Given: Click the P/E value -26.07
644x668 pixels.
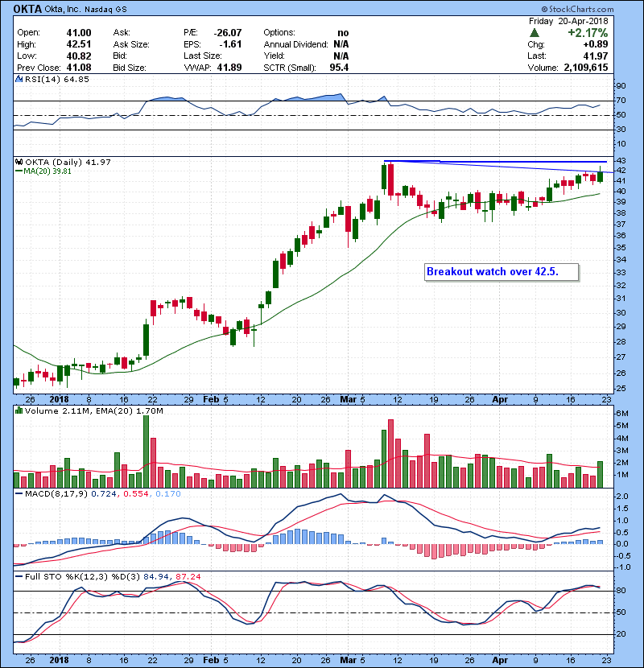Looking at the screenshot, I should point(228,33).
